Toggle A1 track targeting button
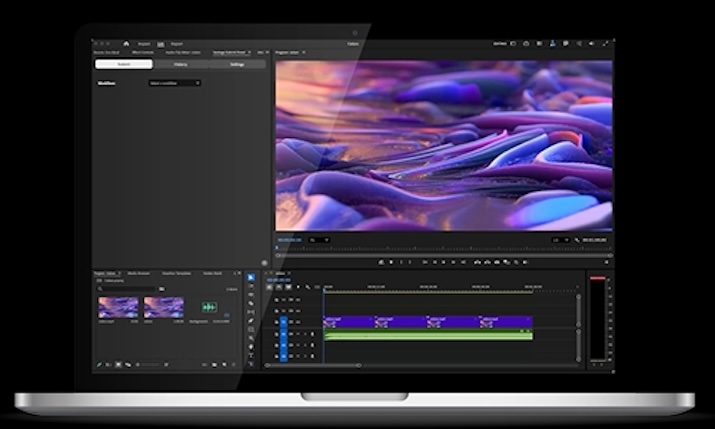 [284, 334]
